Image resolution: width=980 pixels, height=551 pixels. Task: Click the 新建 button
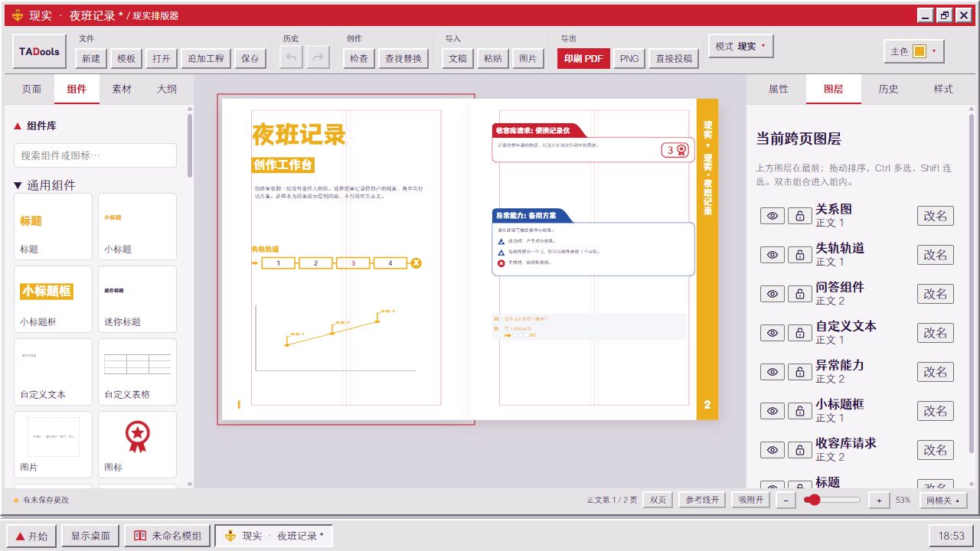point(90,58)
